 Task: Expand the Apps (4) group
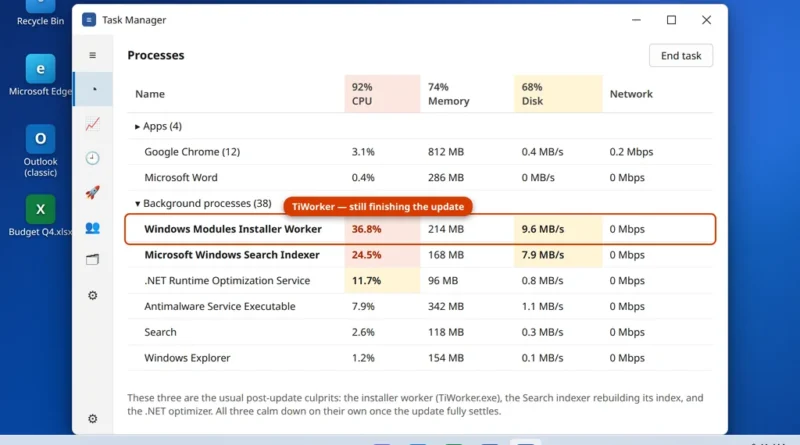click(x=137, y=127)
